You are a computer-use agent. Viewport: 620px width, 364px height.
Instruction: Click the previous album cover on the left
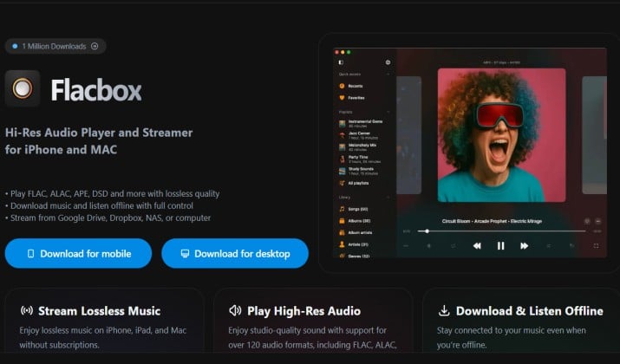tap(408, 135)
